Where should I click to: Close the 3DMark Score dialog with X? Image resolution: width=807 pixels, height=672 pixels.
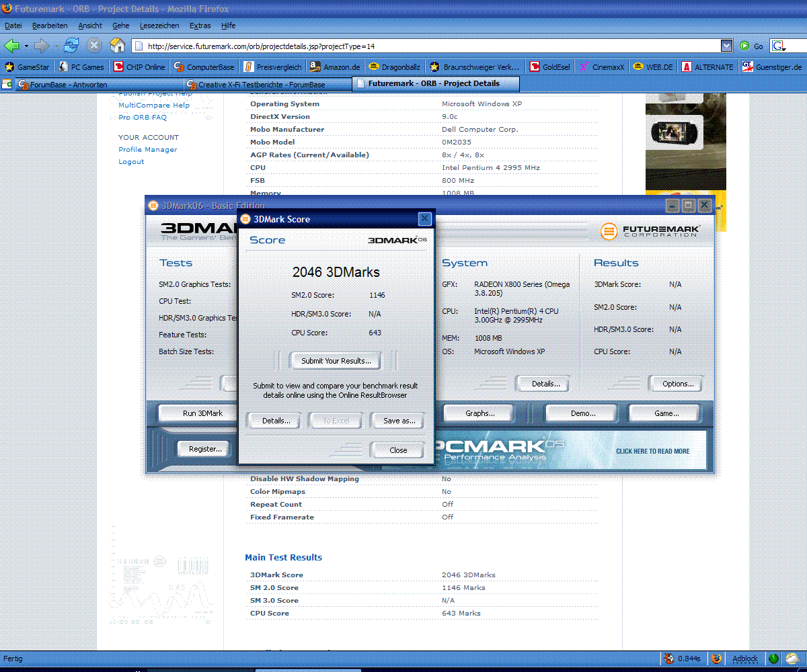click(424, 218)
